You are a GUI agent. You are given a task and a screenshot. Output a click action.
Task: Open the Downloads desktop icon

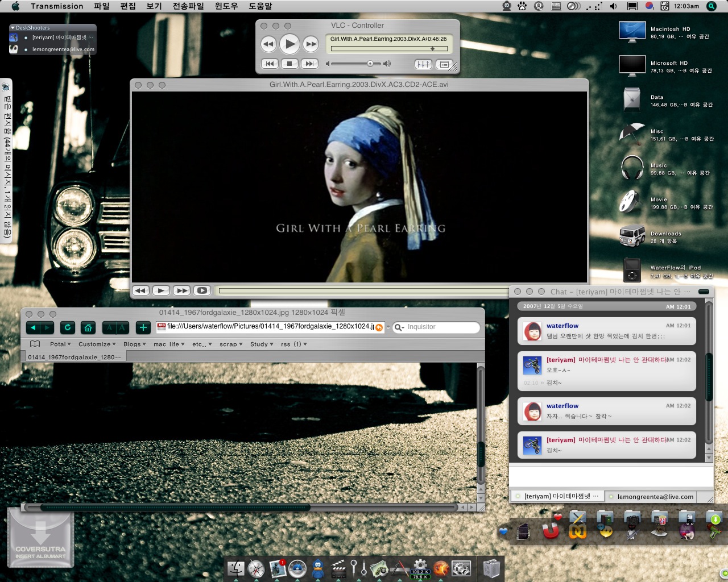(x=632, y=236)
